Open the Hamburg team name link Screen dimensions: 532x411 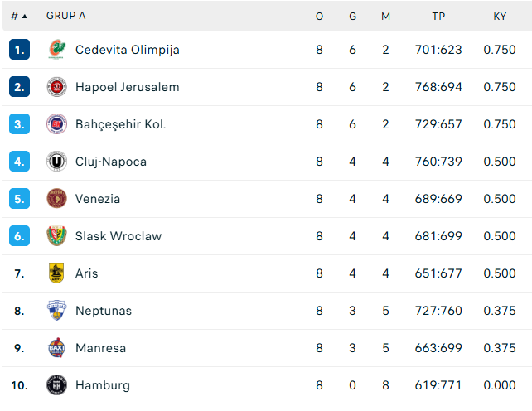102,385
